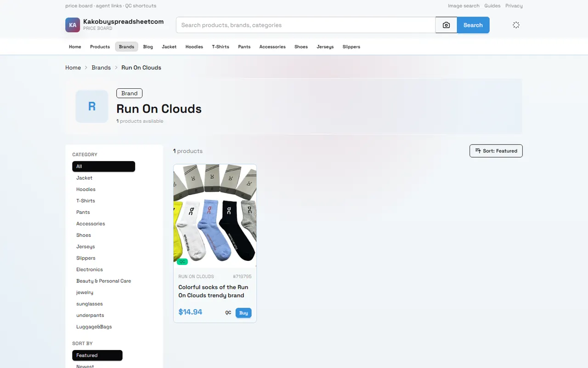Viewport: 588px width, 368px height.
Task: Open the Hoodies nav tab
Action: point(194,46)
